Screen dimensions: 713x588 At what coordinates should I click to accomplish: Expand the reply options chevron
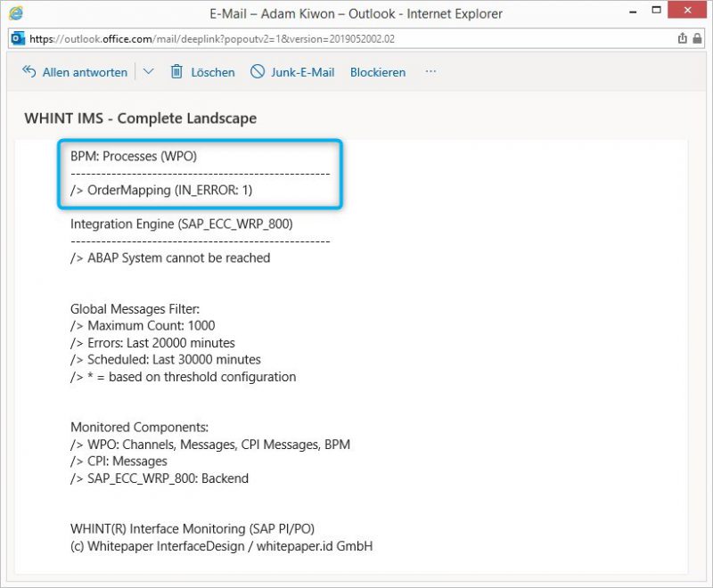pos(148,71)
